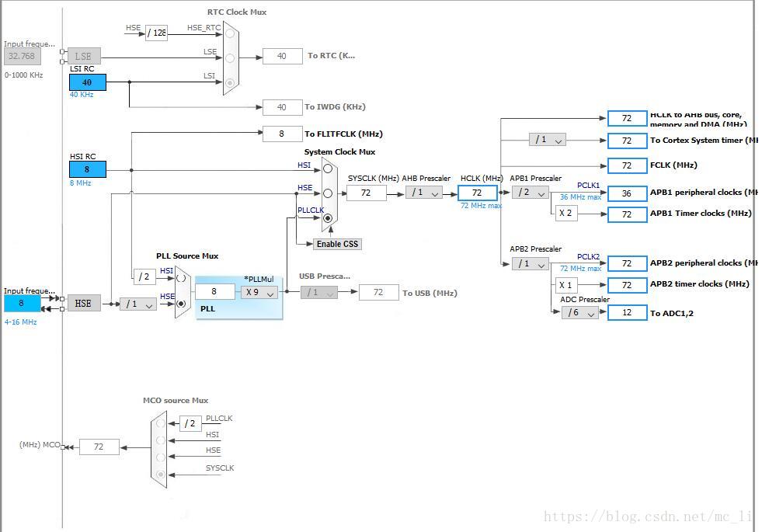Choose HSE input in PLL Source Mux
Image resolution: width=762 pixels, height=532 pixels.
(x=181, y=304)
